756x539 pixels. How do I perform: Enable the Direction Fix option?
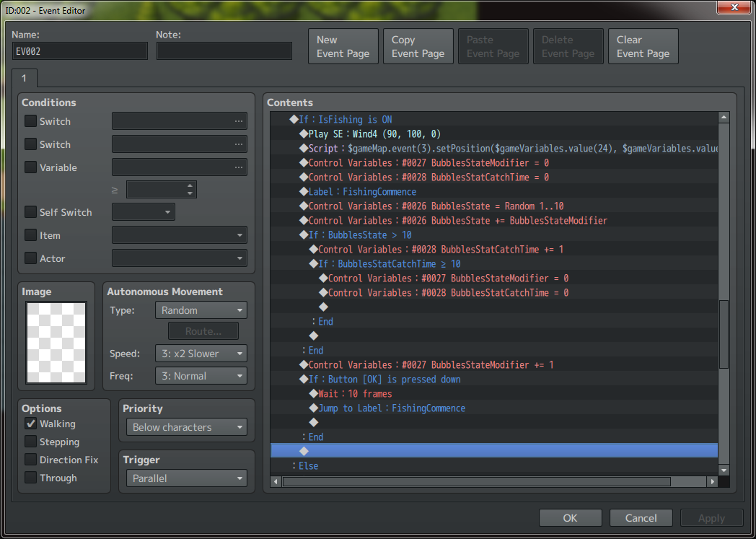click(31, 460)
